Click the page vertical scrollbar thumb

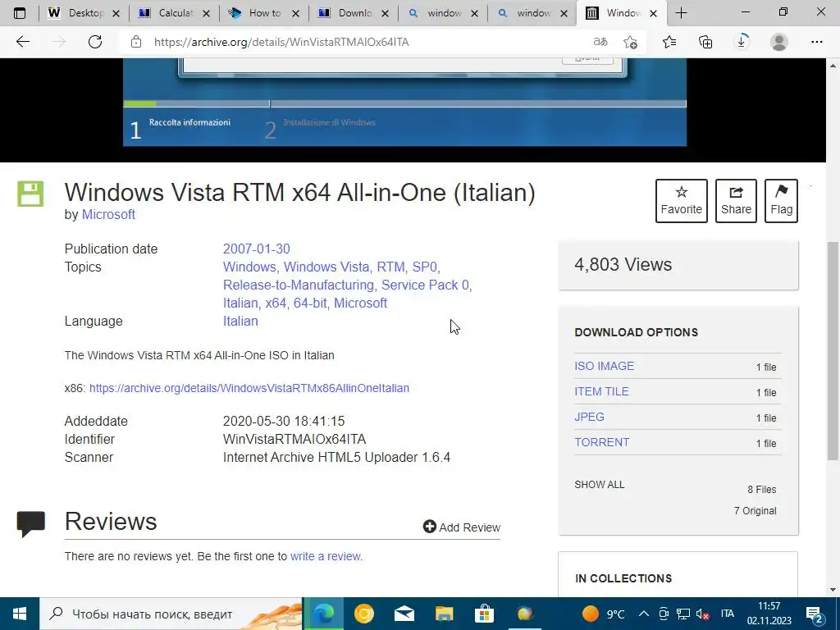point(833,350)
